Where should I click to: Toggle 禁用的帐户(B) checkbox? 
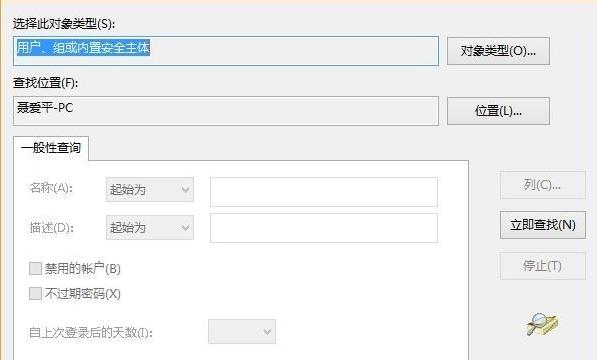tap(35, 269)
